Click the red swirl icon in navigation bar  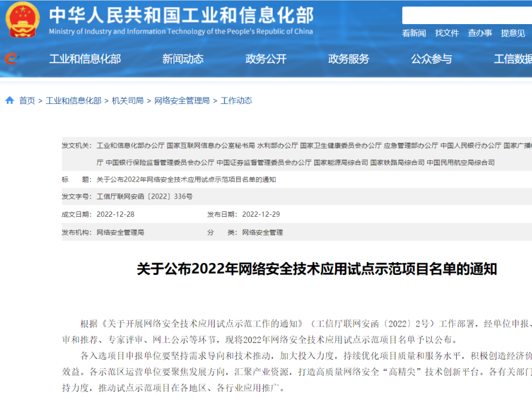point(11,58)
